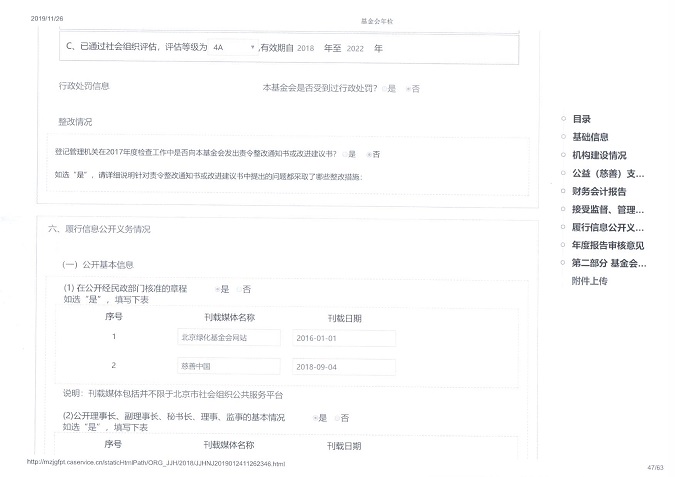Click the 47/63 page number
Screen dimensions: 675x477
(x=655, y=467)
